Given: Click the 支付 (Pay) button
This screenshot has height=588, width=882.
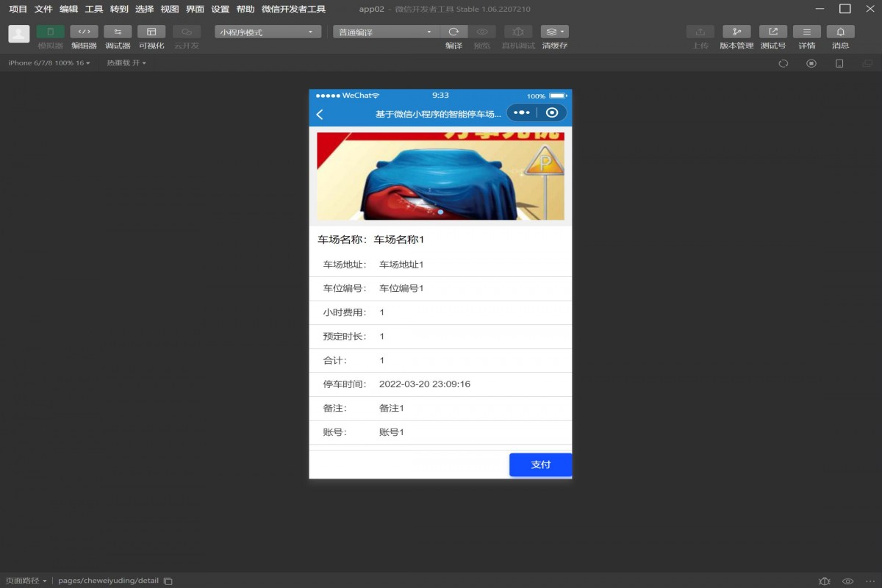Looking at the screenshot, I should pyautogui.click(x=540, y=465).
